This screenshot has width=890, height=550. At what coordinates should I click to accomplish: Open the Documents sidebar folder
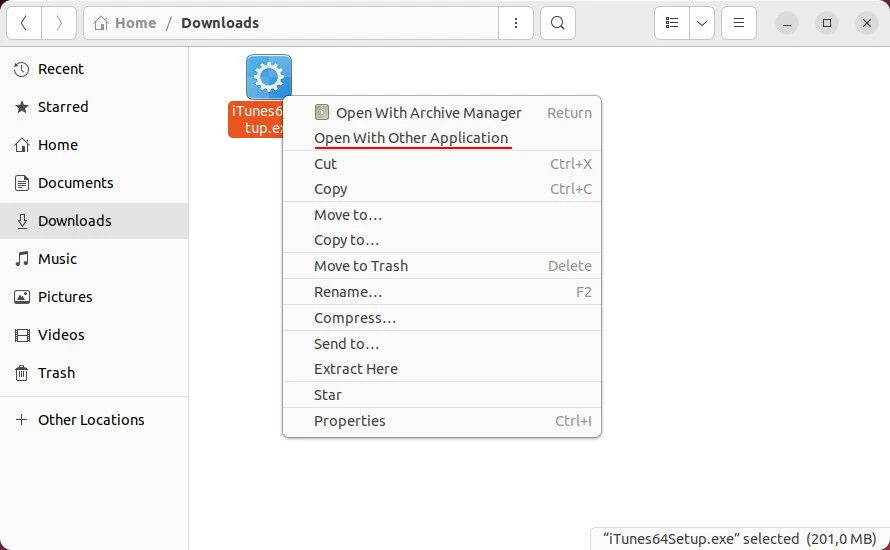(75, 183)
